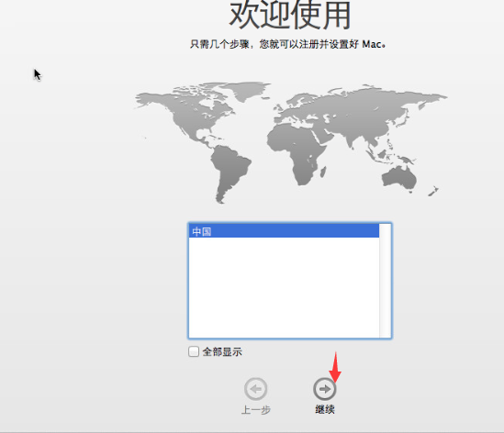Click the world map image
The width and height of the screenshot is (504, 433).
291,142
